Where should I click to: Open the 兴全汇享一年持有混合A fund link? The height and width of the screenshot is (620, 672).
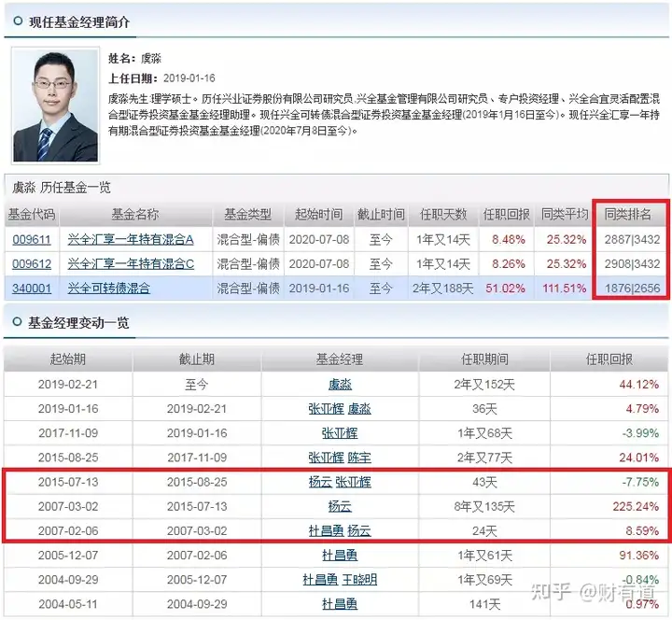pyautogui.click(x=131, y=239)
